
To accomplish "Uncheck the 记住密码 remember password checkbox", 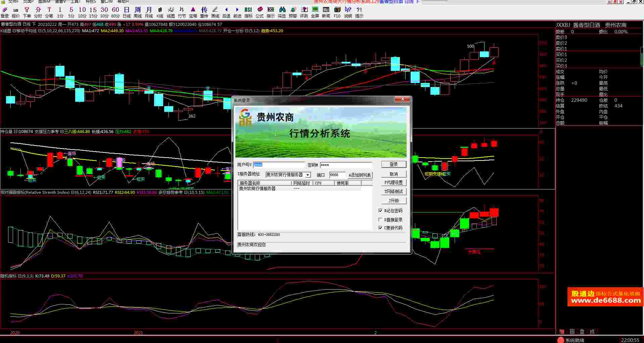I will tap(380, 211).
